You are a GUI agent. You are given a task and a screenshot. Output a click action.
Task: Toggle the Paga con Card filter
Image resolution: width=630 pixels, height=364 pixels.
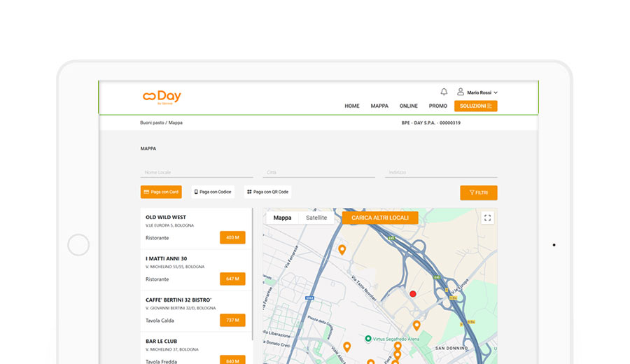pyautogui.click(x=161, y=192)
